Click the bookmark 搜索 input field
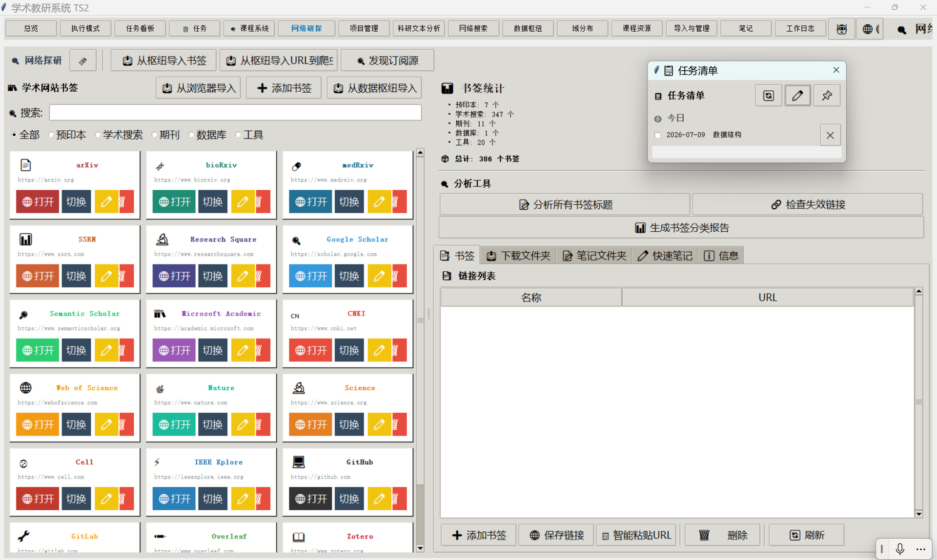 (x=235, y=113)
